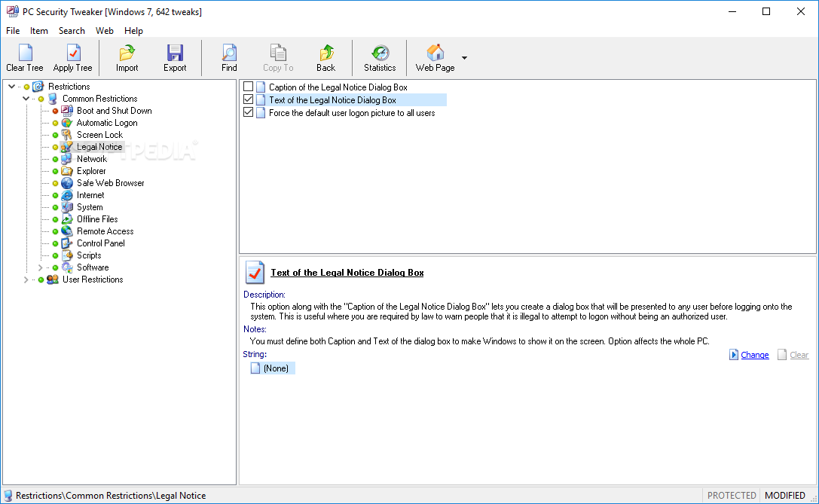Click the Remote Access icon
The width and height of the screenshot is (819, 504).
coord(67,231)
